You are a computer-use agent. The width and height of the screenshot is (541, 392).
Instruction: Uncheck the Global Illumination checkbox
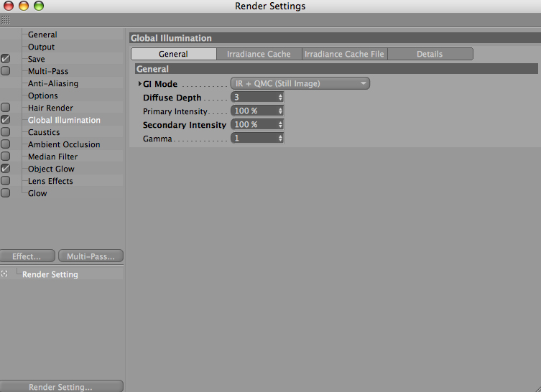(x=5, y=120)
